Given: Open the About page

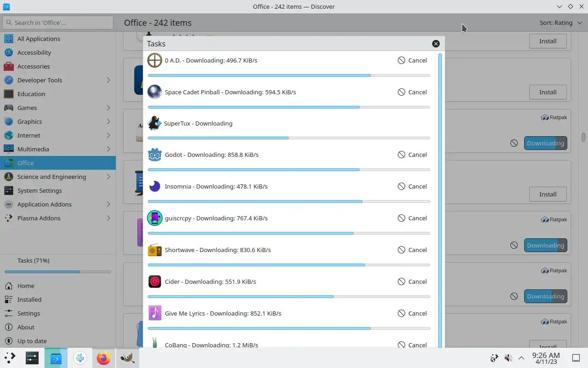Looking at the screenshot, I should pyautogui.click(x=58, y=327).
